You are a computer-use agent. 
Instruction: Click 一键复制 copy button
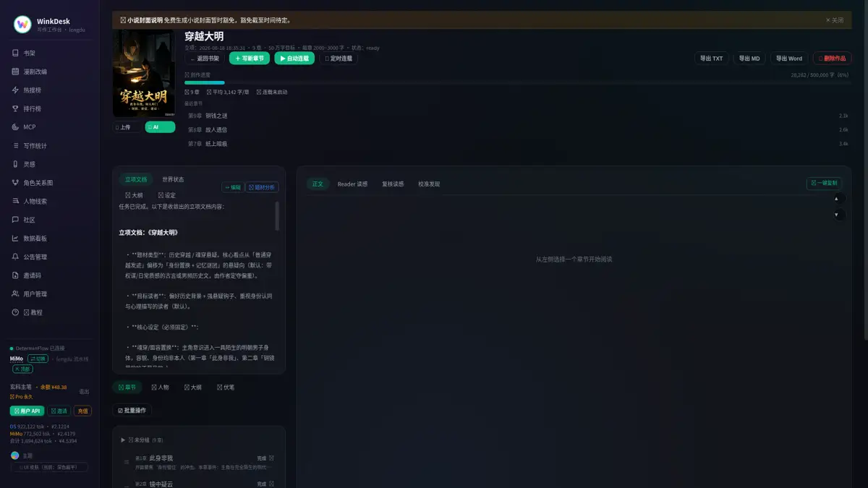824,183
